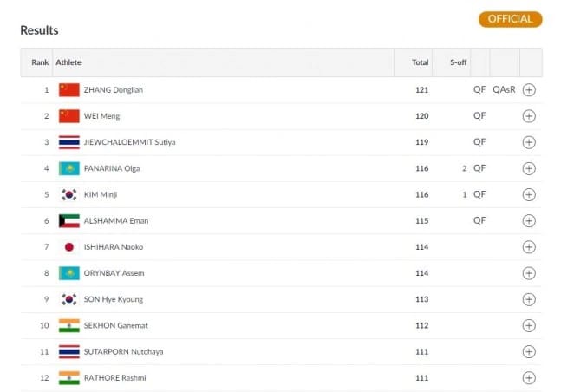Screen dimensions: 561x392
Task: Click India flag beside RATHORE Rashmi
Action: [69, 377]
